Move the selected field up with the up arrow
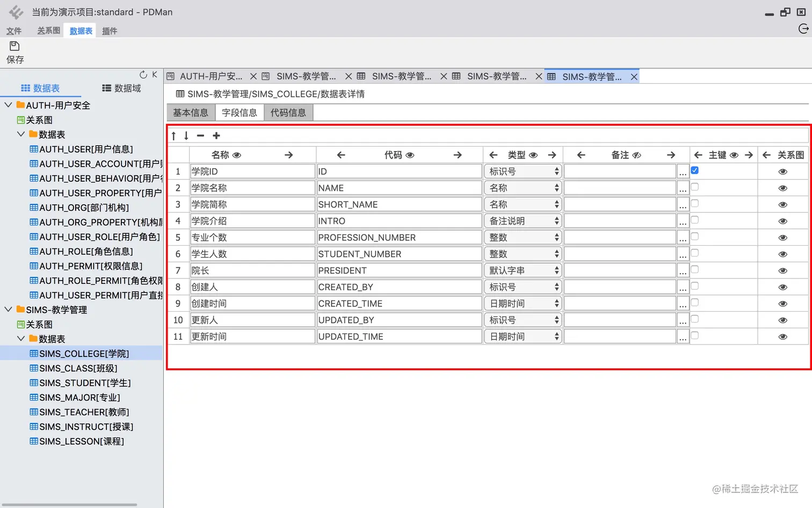Image resolution: width=812 pixels, height=508 pixels. pos(173,136)
